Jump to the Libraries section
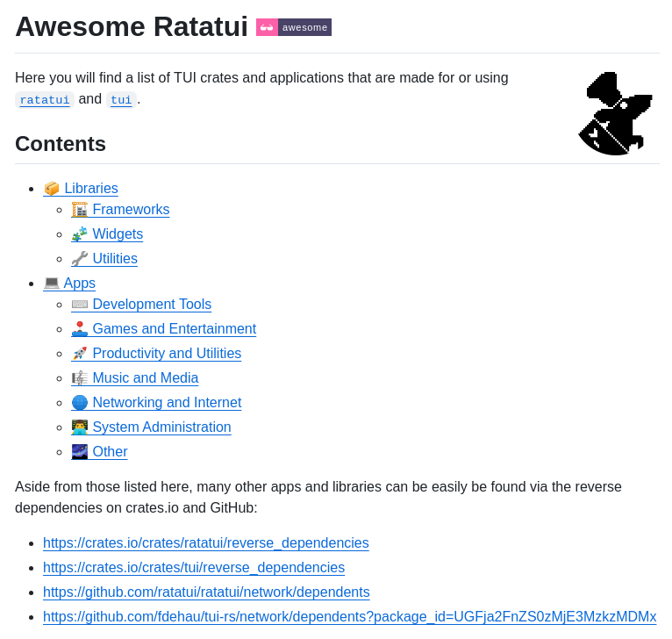Screen dimensions: 672x639 91,188
